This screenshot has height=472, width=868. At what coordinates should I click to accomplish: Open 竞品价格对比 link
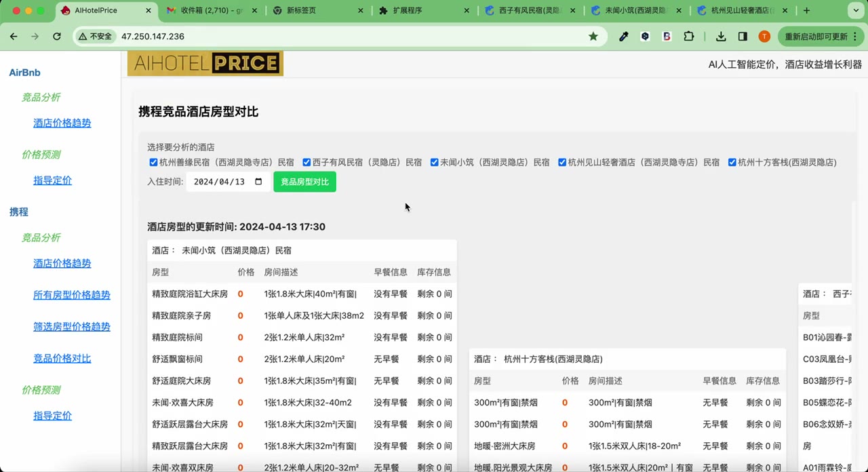pyautogui.click(x=62, y=358)
